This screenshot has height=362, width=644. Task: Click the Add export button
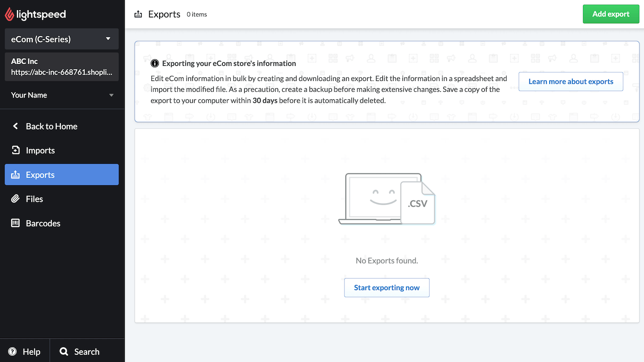pyautogui.click(x=611, y=14)
